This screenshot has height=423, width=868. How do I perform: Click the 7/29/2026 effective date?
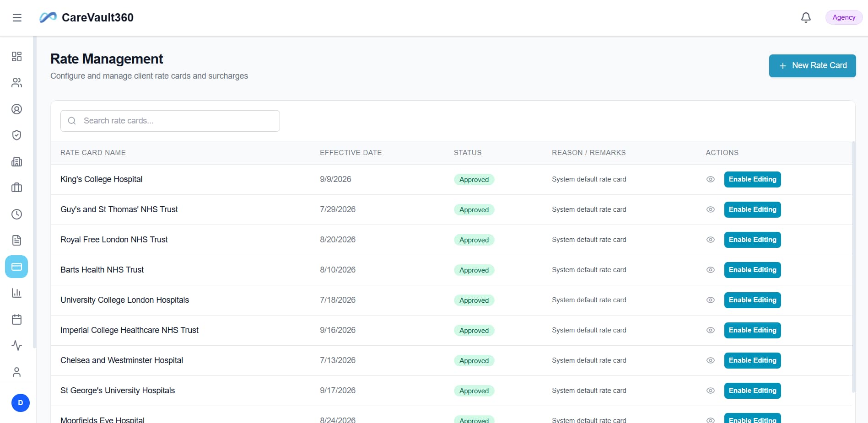pyautogui.click(x=338, y=209)
